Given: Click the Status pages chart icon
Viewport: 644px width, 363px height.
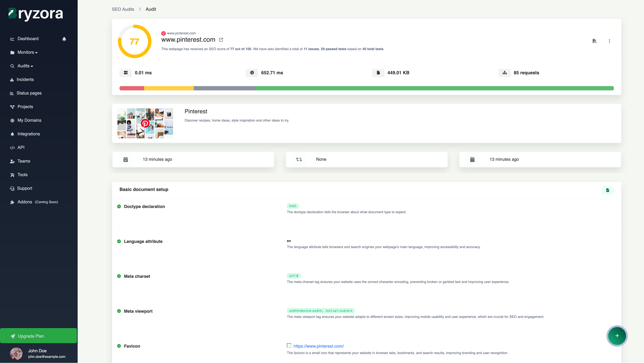Looking at the screenshot, I should coord(12,93).
